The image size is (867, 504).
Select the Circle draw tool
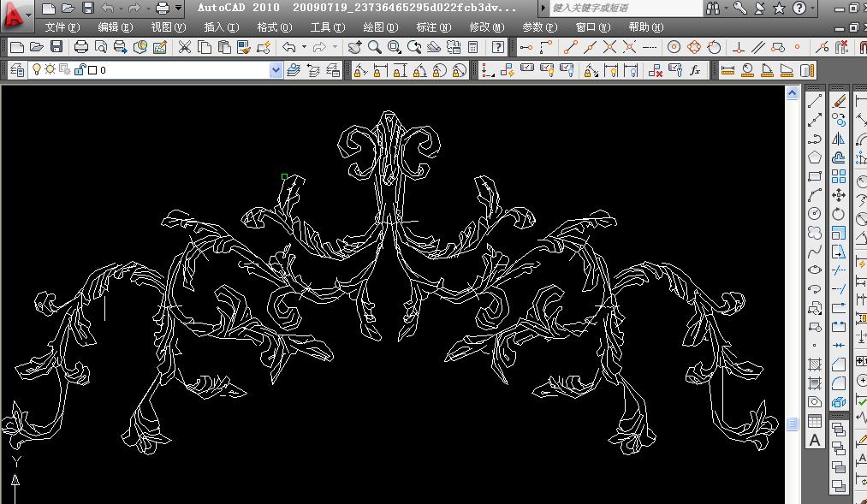coord(815,214)
